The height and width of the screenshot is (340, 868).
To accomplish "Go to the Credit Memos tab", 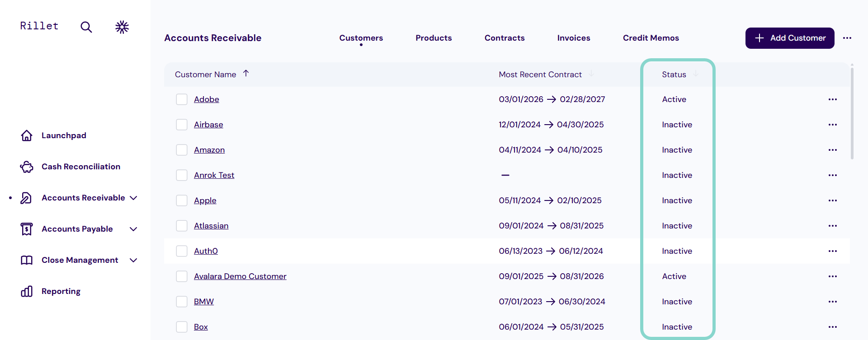I will coord(651,38).
